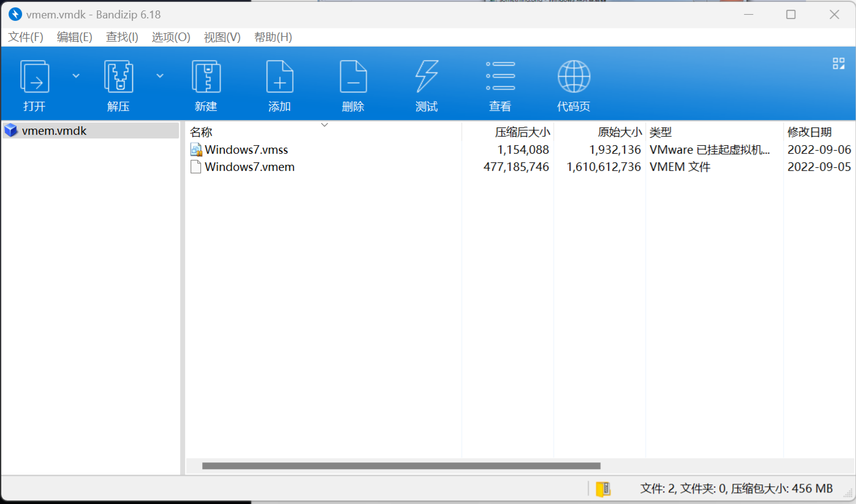This screenshot has width=856, height=504.
Task: Click the Extract (解压) toolbar icon
Action: point(118,77)
